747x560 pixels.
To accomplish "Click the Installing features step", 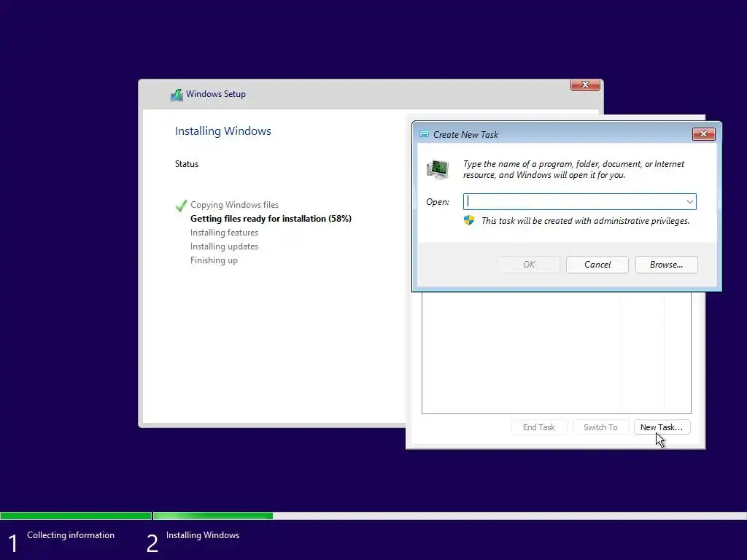I will coord(224,233).
